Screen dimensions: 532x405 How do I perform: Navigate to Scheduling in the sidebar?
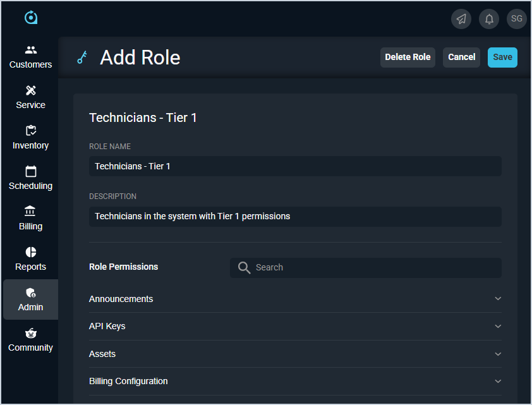point(30,178)
